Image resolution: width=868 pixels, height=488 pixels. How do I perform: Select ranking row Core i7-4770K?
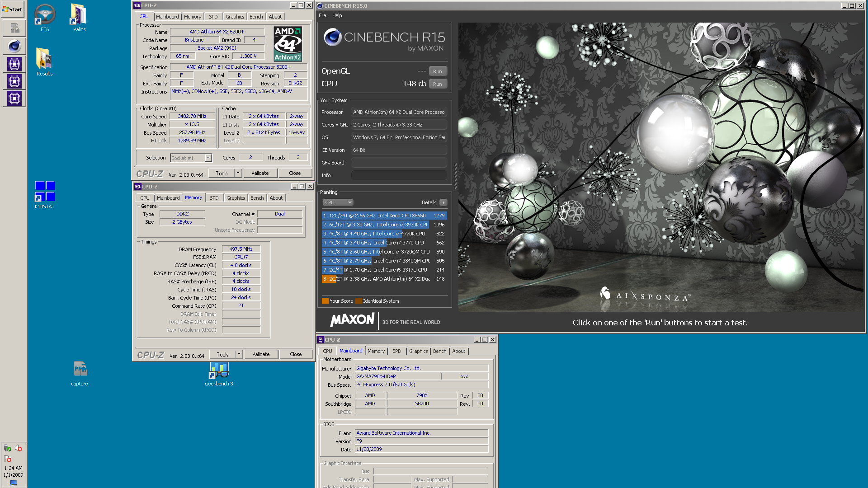(384, 234)
